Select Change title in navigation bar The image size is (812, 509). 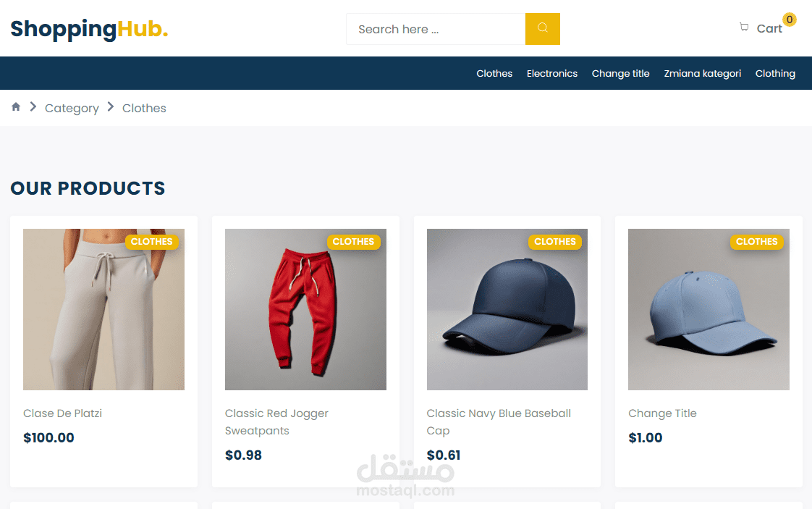point(620,74)
